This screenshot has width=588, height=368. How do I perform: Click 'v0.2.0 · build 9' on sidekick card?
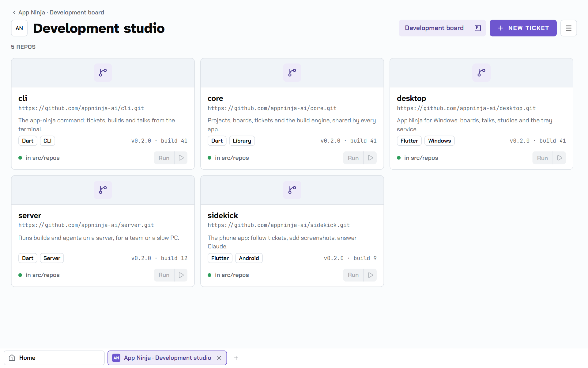[x=350, y=258]
